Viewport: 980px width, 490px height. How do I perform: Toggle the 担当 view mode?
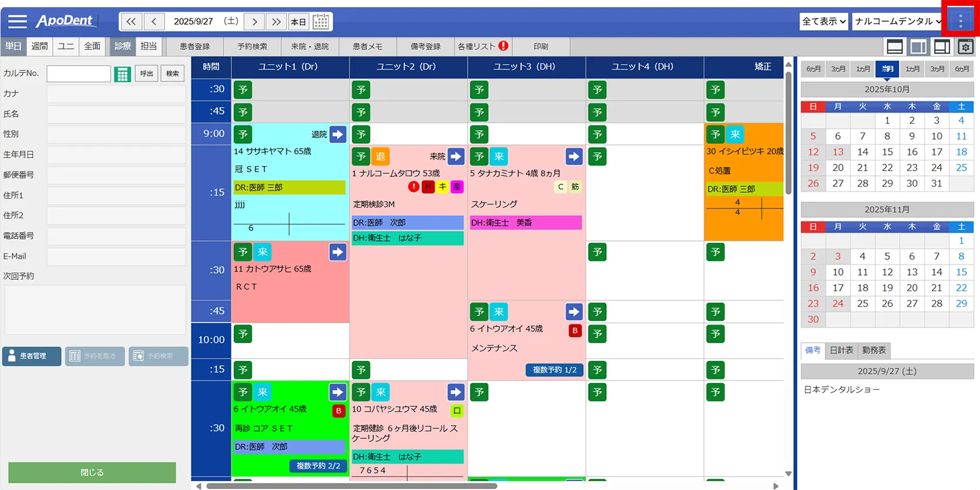[148, 46]
